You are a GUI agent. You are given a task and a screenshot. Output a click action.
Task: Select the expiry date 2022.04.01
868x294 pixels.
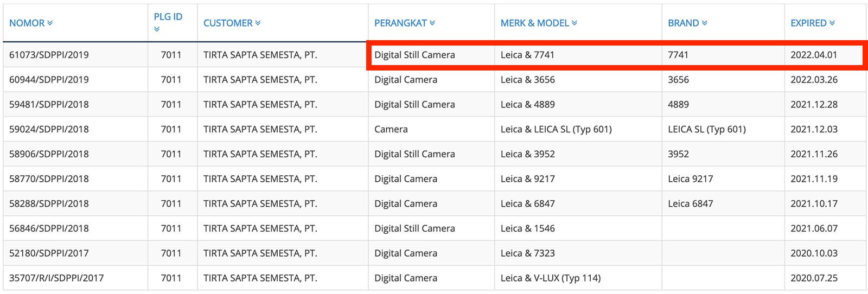coord(814,55)
